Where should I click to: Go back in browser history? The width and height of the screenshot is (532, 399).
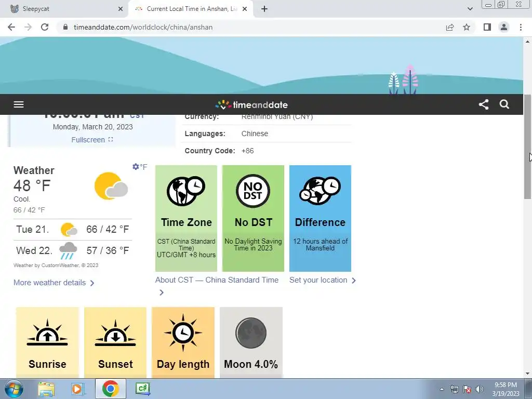(11, 27)
